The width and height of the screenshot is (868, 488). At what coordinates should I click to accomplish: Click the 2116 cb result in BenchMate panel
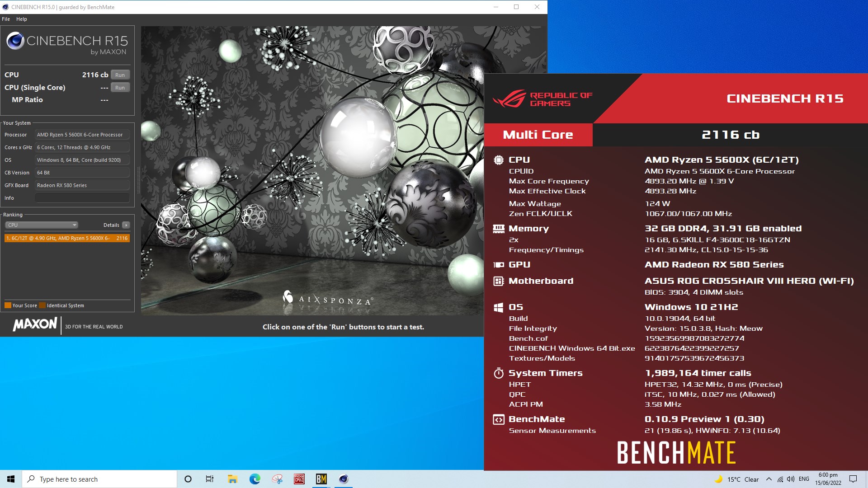731,135
